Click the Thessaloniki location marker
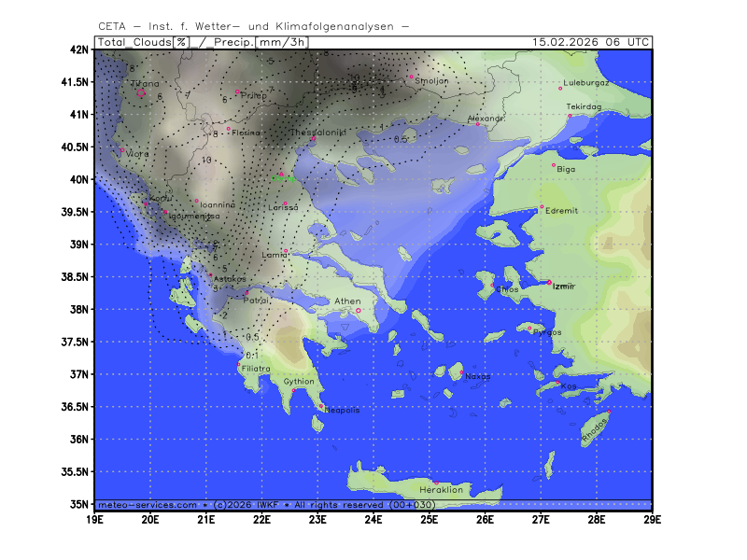Viewport: 747px width, 560px height. coord(314,139)
